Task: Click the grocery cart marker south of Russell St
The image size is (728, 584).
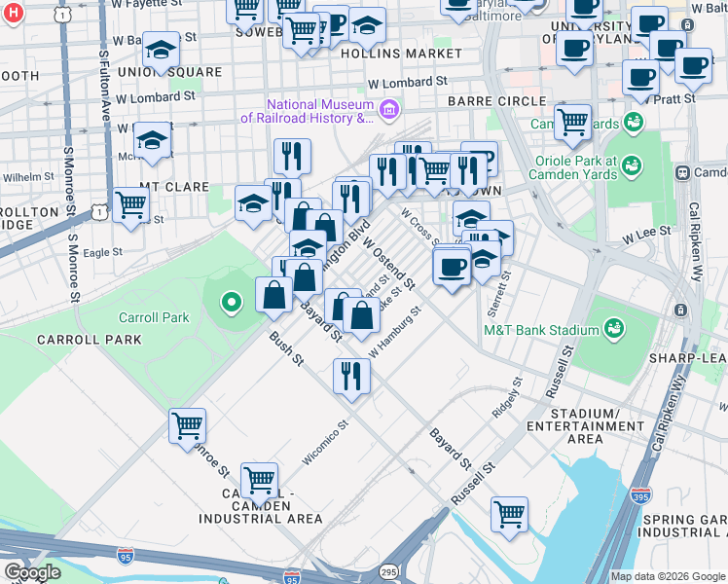Action: pyautogui.click(x=509, y=516)
